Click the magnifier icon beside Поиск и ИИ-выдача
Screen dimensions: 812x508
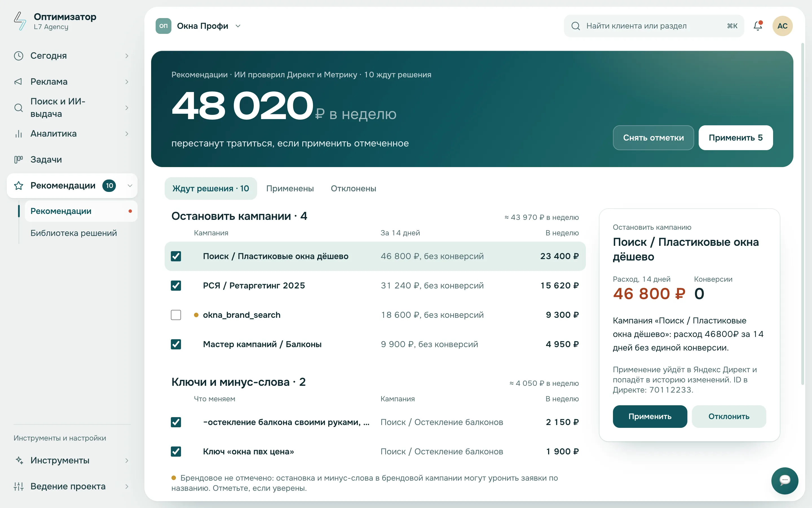[x=18, y=108]
